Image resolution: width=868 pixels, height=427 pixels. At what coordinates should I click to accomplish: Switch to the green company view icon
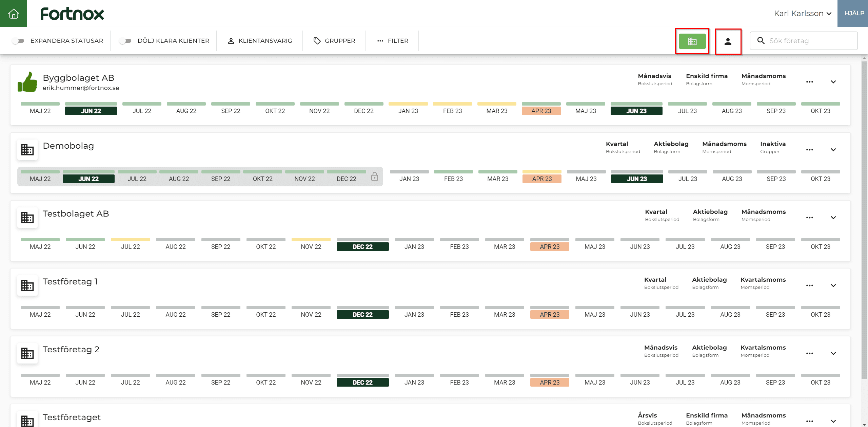tap(692, 41)
